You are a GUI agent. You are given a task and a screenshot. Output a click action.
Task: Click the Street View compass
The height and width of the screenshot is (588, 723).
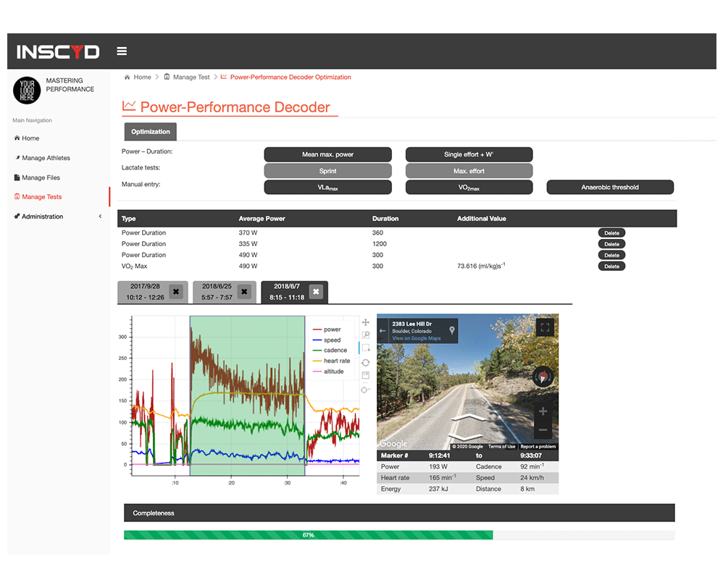click(543, 377)
